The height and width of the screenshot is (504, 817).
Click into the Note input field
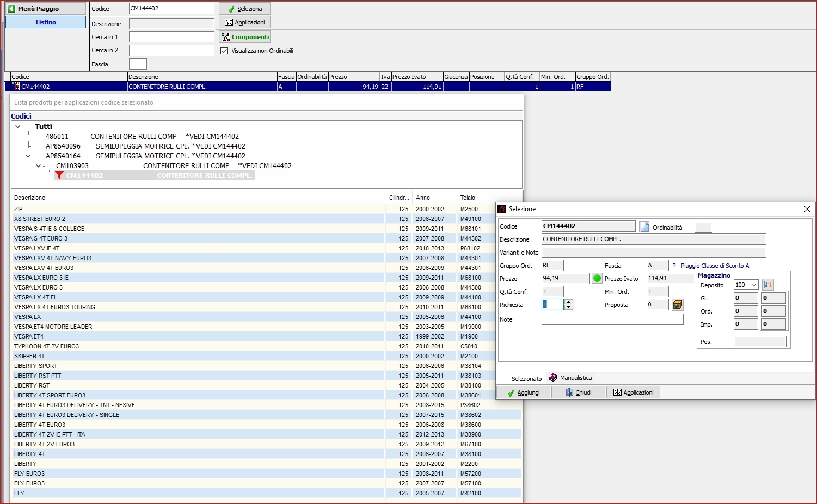tap(612, 319)
